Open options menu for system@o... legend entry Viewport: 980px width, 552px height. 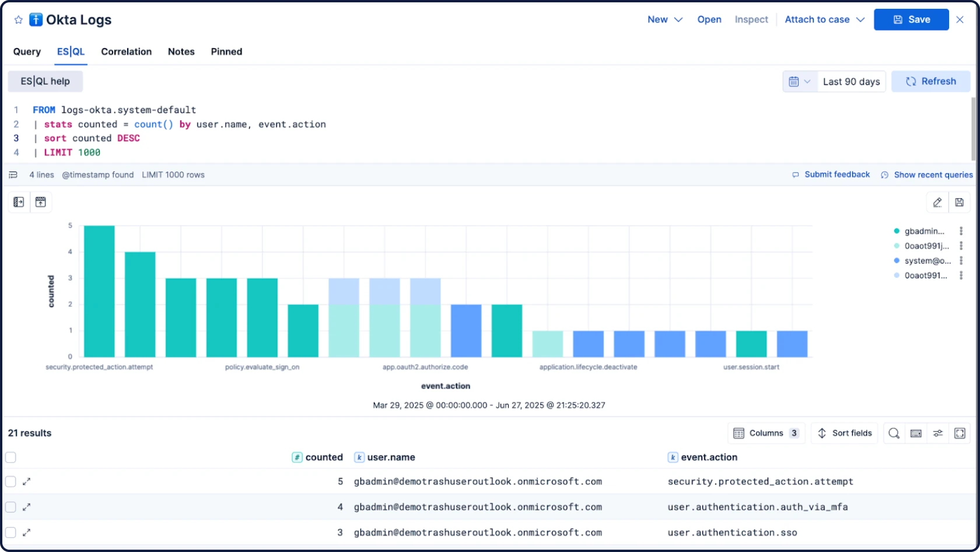click(x=961, y=261)
